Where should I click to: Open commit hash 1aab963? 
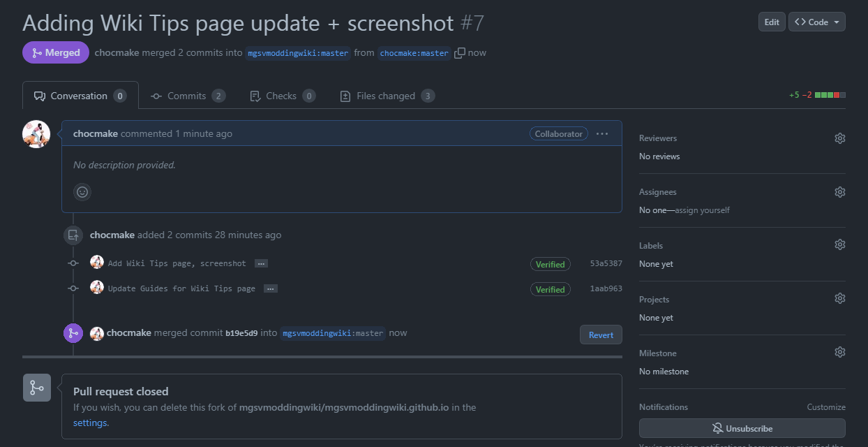tap(606, 288)
